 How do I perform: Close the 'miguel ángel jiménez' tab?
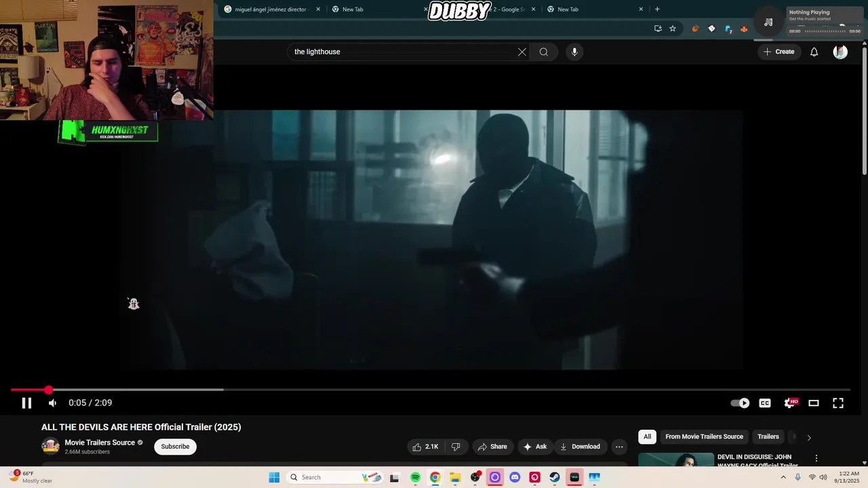pos(318,9)
